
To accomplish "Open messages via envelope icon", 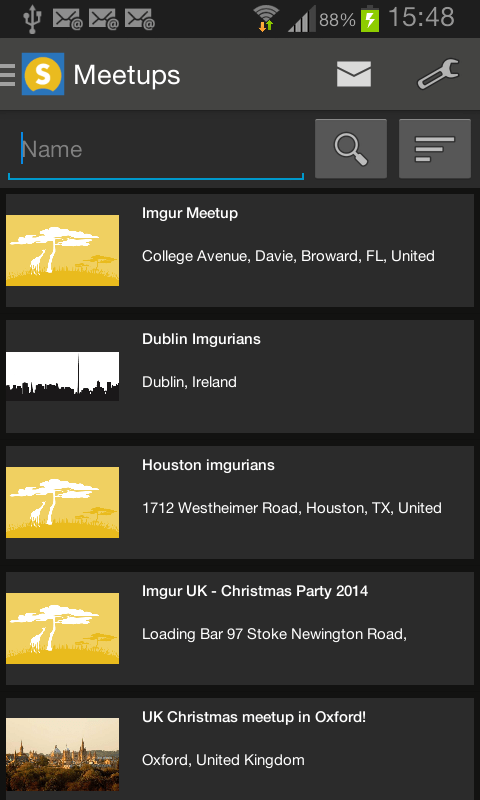I will (353, 74).
